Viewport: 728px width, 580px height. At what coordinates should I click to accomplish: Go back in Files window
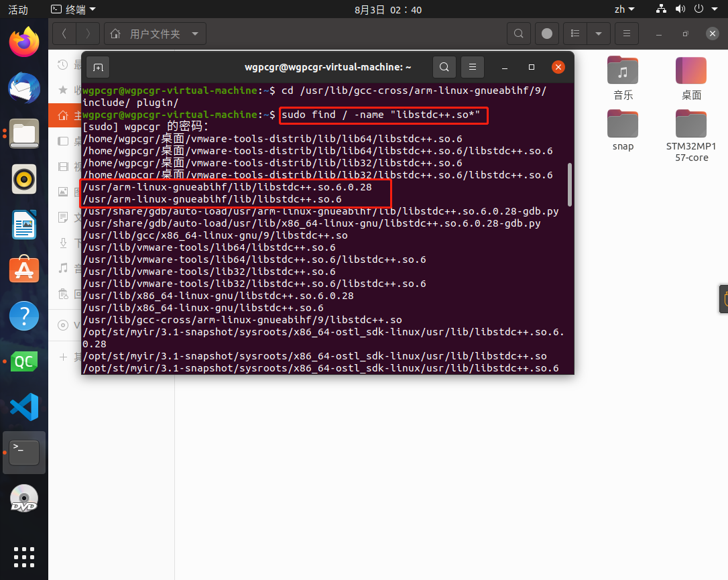click(x=64, y=34)
